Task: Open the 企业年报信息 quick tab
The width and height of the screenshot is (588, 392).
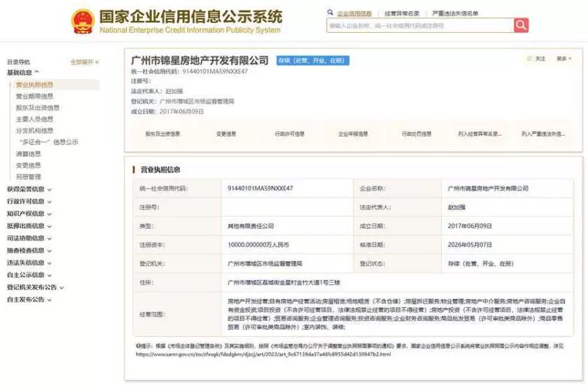Action: [353, 134]
